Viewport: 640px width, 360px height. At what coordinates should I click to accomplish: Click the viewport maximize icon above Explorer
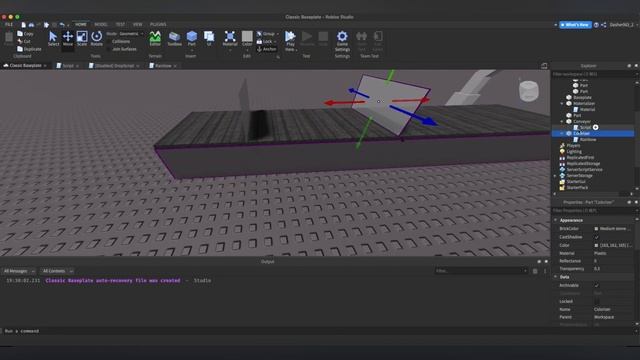point(544,66)
